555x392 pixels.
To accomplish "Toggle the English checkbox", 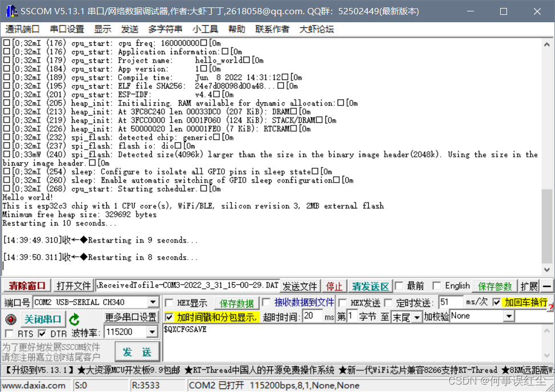I will point(437,285).
